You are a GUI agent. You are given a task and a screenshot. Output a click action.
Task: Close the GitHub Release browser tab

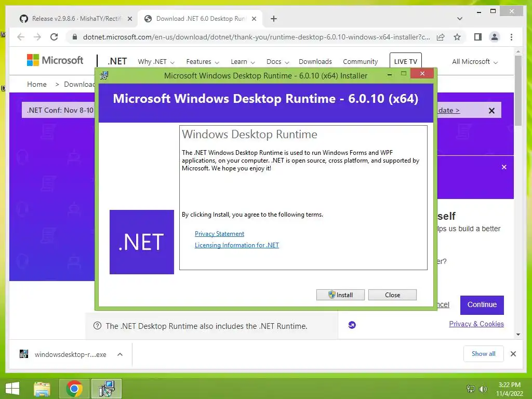pyautogui.click(x=129, y=19)
